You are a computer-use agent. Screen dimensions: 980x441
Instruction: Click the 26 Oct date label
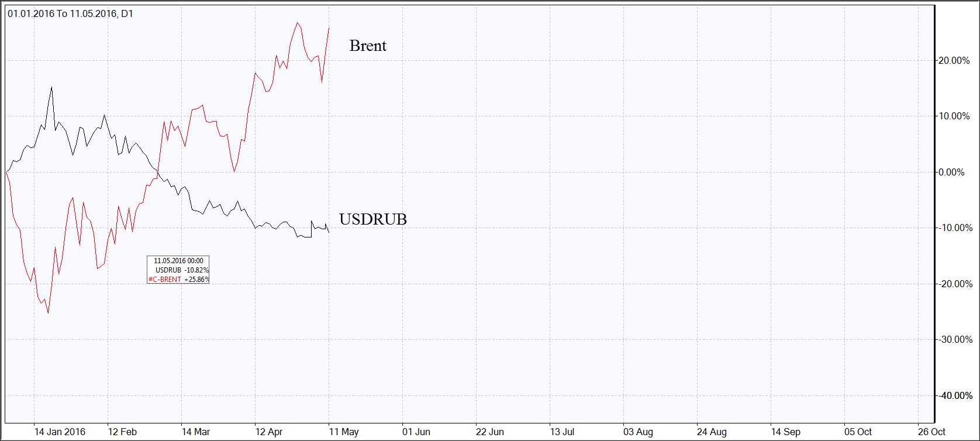(931, 432)
